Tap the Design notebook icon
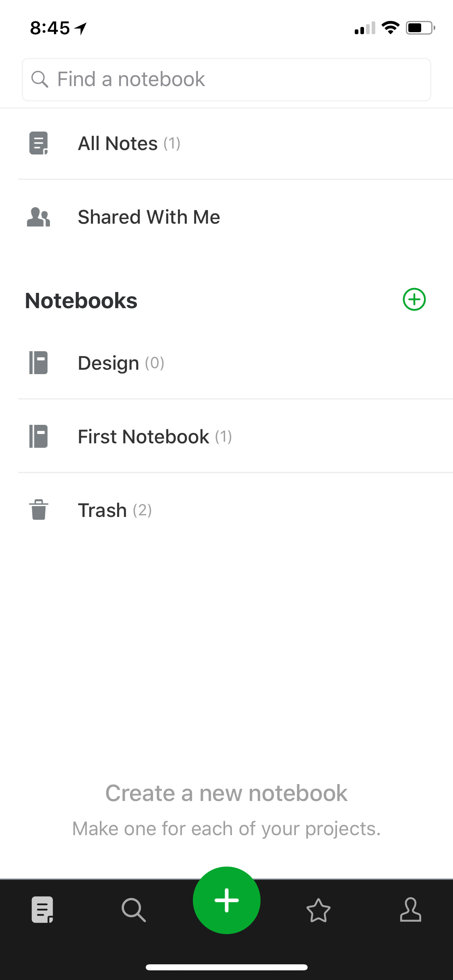 (x=39, y=363)
